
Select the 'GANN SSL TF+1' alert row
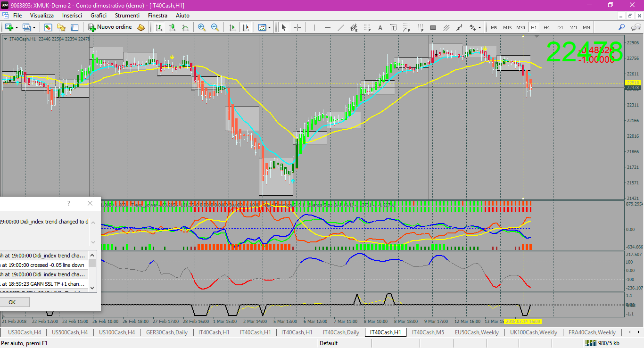click(44, 284)
